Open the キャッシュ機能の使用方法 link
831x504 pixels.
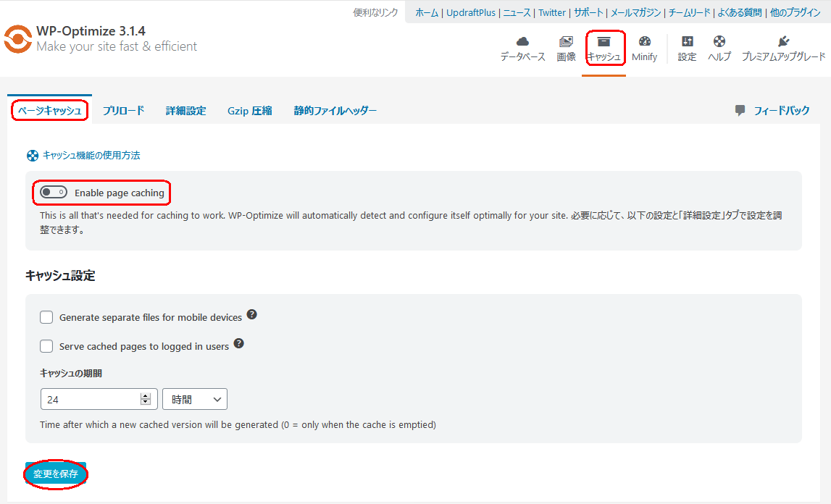pos(91,155)
